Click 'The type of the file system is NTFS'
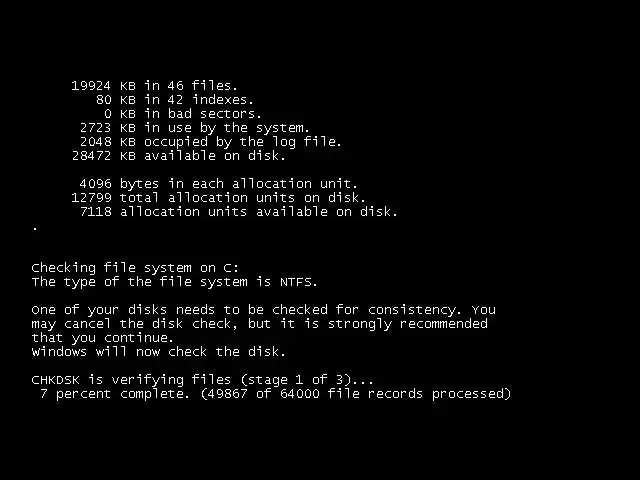Screen dimensions: 640x480 pos(174,282)
